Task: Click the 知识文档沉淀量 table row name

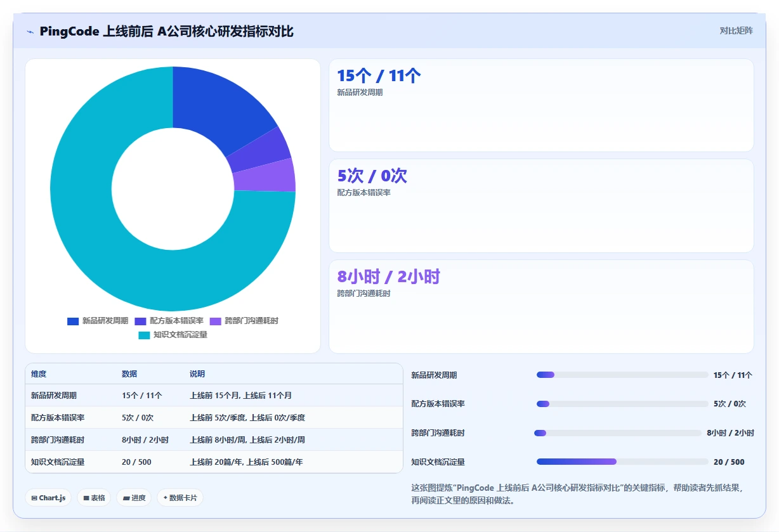Action: coord(58,462)
